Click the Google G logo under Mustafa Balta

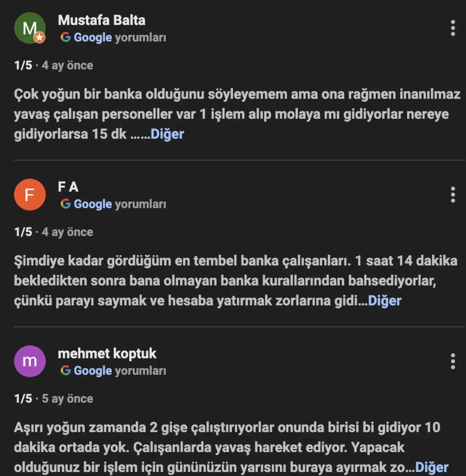click(x=66, y=37)
